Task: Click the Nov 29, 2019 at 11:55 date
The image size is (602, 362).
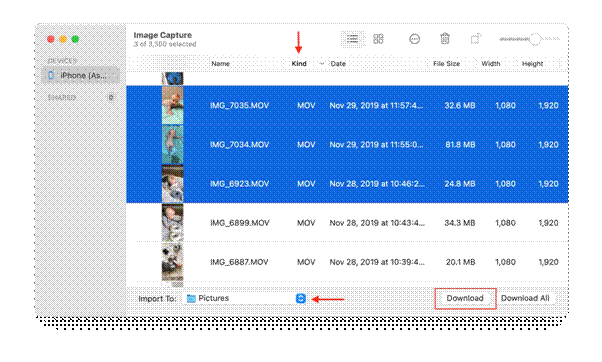Action: (376, 145)
